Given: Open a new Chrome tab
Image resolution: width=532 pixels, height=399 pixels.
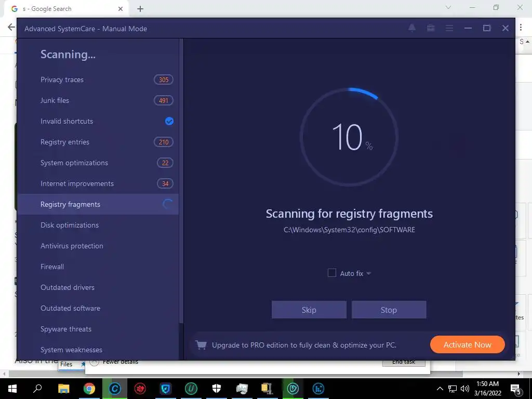Looking at the screenshot, I should 140,9.
